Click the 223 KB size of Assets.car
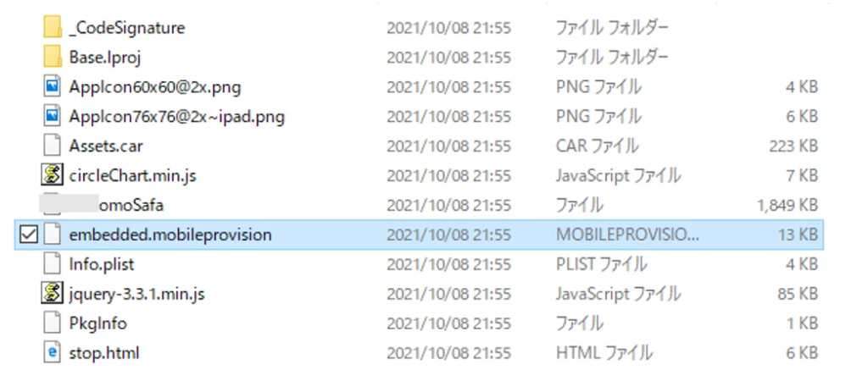Viewport: 868px width, 370px height. coord(793,146)
